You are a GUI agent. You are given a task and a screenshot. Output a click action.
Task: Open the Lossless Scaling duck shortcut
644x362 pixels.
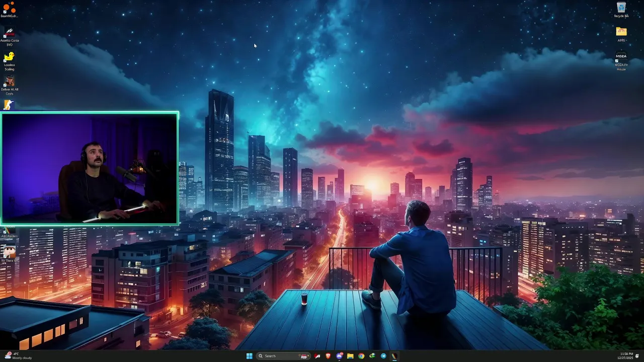tap(9, 61)
